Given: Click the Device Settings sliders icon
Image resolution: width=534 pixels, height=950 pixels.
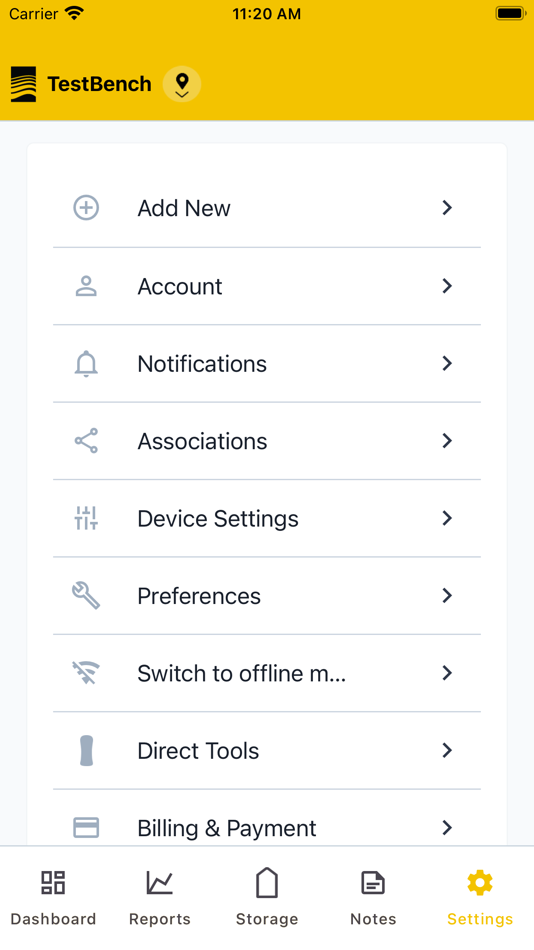Looking at the screenshot, I should [86, 519].
